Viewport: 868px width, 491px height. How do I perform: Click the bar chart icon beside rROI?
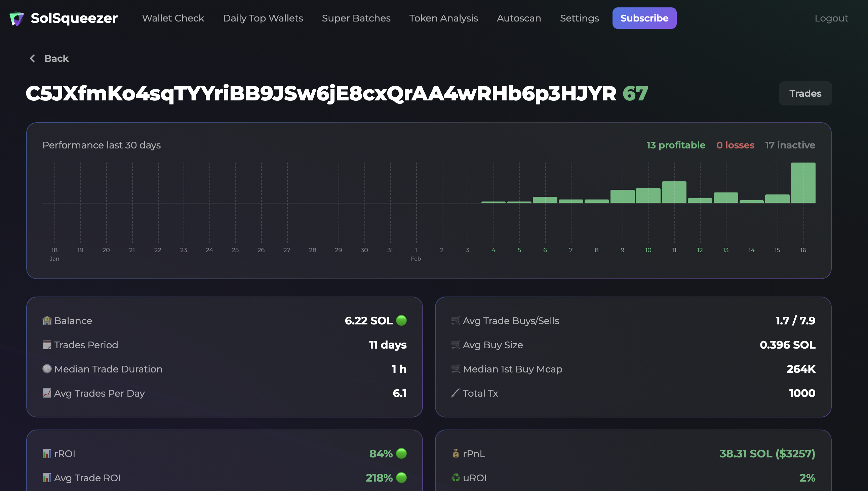coord(47,454)
